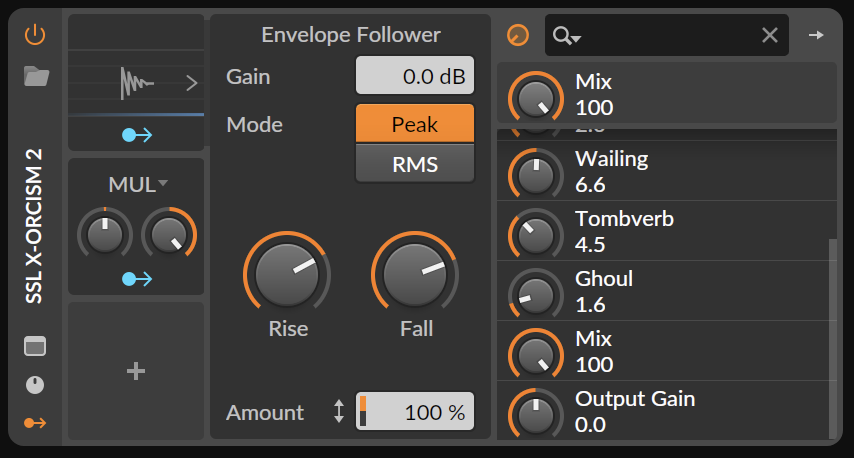The image size is (854, 458).
Task: Click the bipolar arrow icon next to Amount
Action: tap(339, 412)
